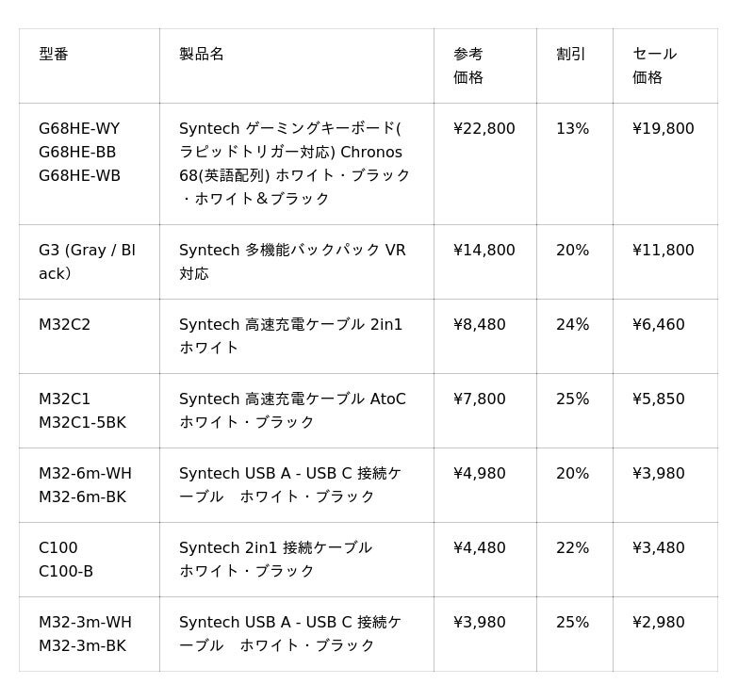The width and height of the screenshot is (754, 700).
Task: Click the ¥11,800 sale price
Action: point(664,251)
